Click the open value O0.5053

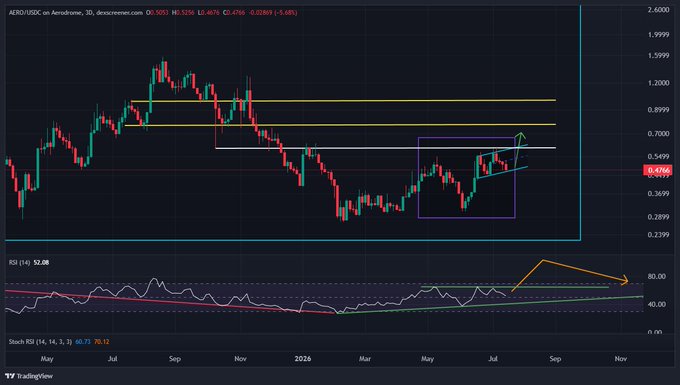coord(157,13)
